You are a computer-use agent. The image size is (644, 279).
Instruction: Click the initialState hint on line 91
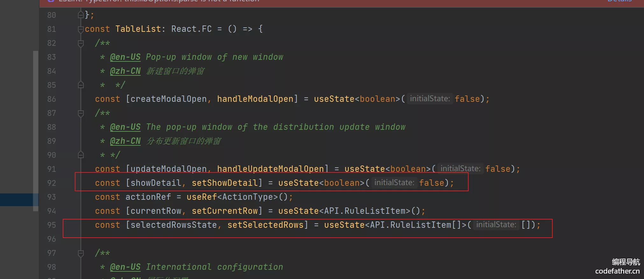pyautogui.click(x=460, y=169)
